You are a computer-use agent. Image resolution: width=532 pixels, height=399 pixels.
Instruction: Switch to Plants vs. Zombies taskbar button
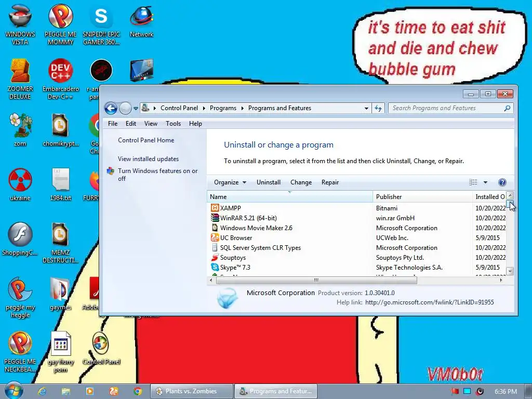pos(192,391)
